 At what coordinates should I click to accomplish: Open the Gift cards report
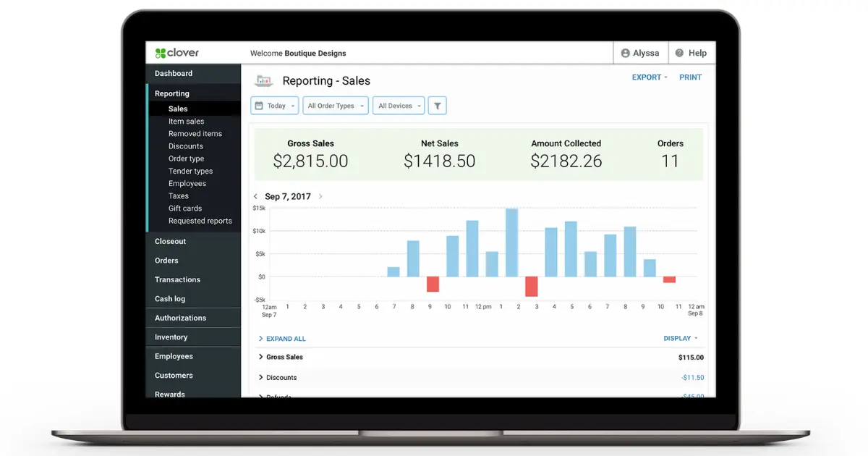[185, 208]
